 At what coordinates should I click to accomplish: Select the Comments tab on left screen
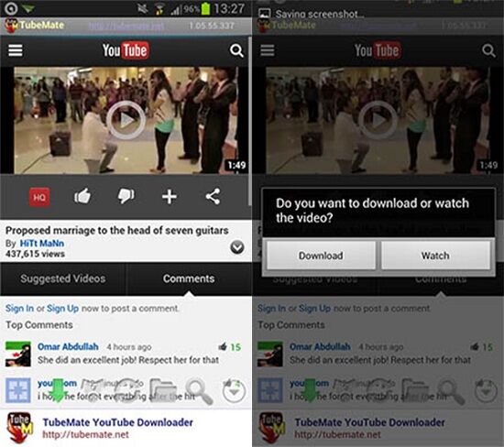point(189,278)
